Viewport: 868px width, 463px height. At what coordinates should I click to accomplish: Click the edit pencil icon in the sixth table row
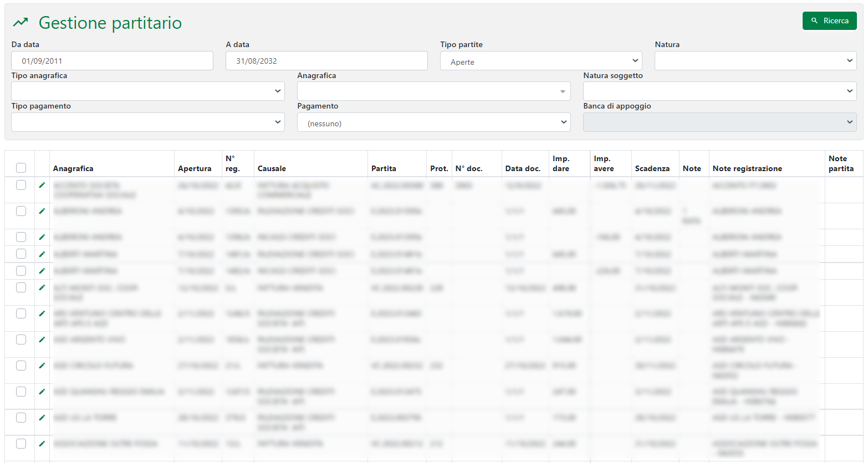click(x=42, y=287)
